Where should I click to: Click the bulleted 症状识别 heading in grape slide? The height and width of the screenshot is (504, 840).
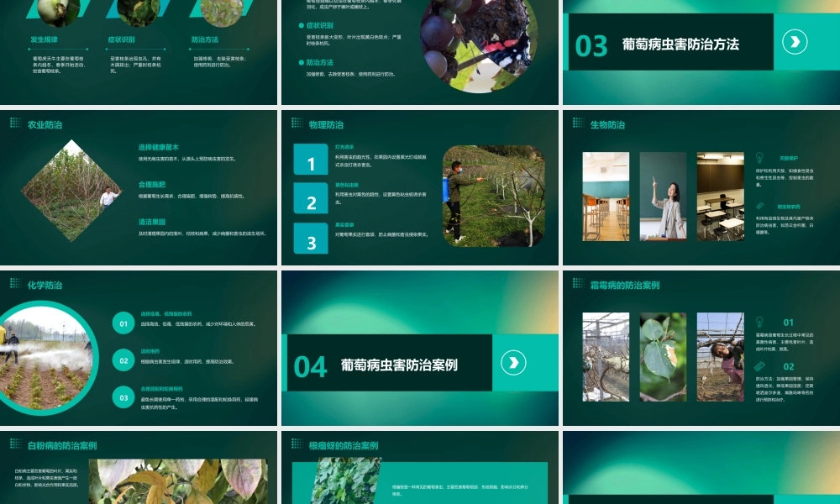point(320,25)
